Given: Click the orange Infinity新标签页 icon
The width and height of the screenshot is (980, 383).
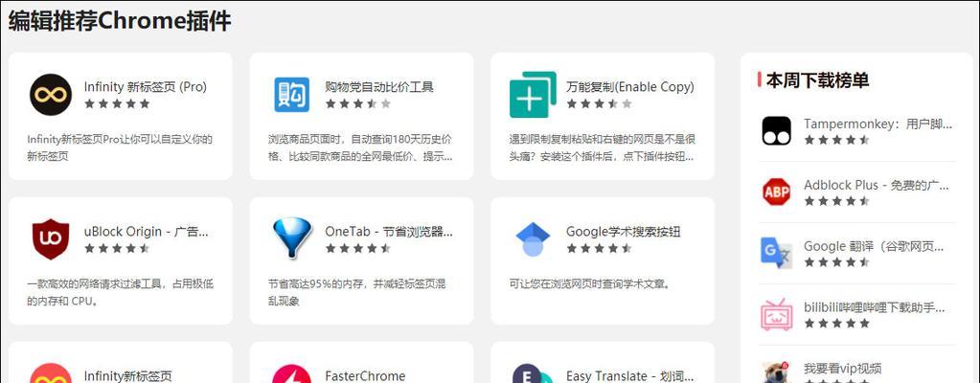Looking at the screenshot, I should 51,373.
